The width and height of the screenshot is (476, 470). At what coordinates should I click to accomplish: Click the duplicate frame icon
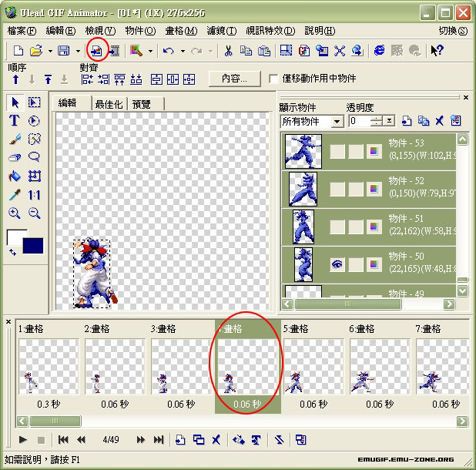tap(199, 440)
